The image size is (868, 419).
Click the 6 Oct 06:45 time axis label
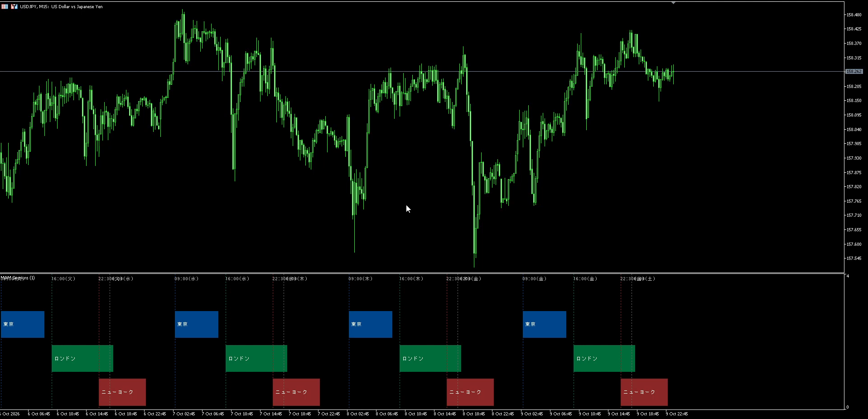(39, 414)
